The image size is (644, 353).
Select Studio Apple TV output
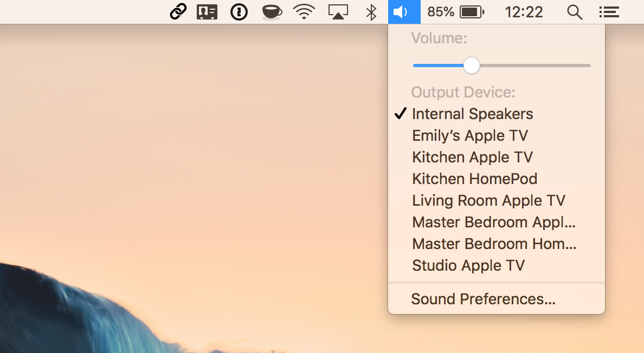[468, 265]
